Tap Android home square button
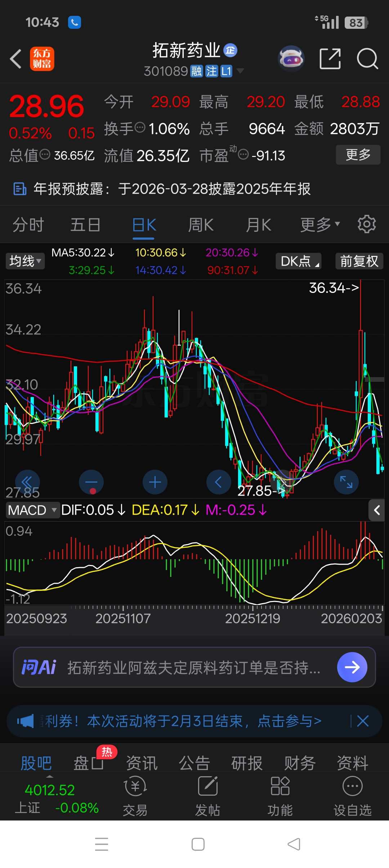The width and height of the screenshot is (389, 868). (198, 844)
